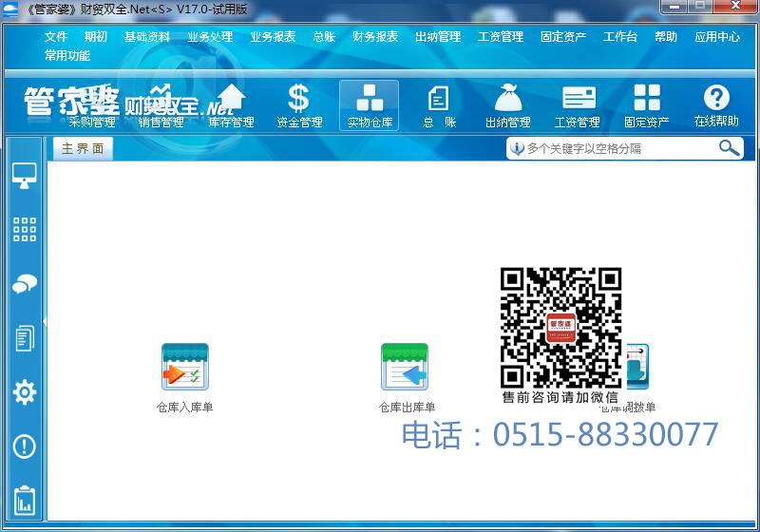
Task: Open the gear settings sidebar icon
Action: (x=25, y=392)
